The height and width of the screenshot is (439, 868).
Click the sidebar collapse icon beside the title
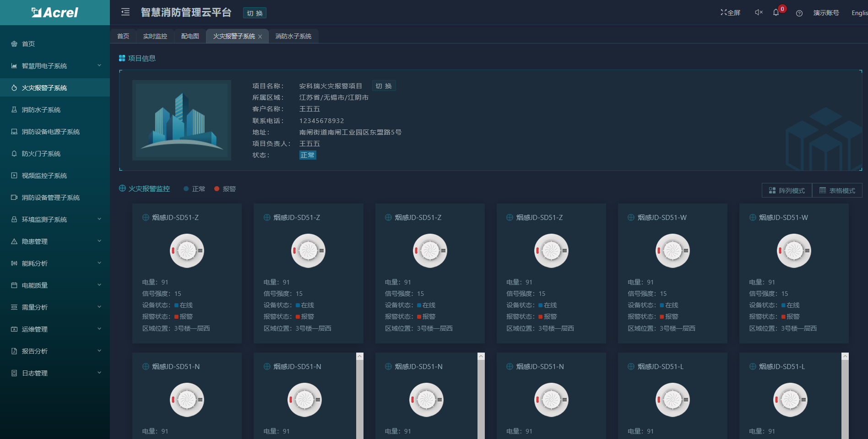pos(125,12)
